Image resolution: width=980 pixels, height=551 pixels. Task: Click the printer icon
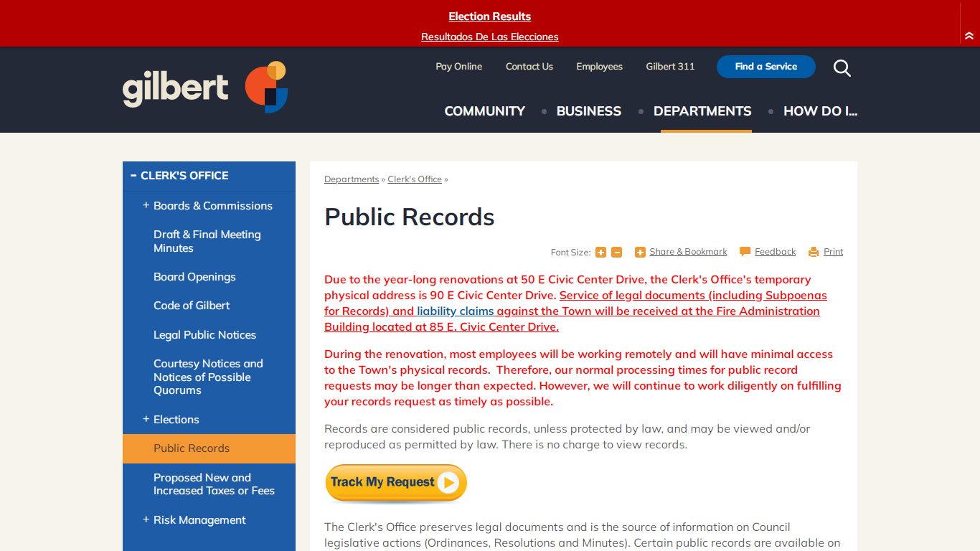pyautogui.click(x=814, y=252)
